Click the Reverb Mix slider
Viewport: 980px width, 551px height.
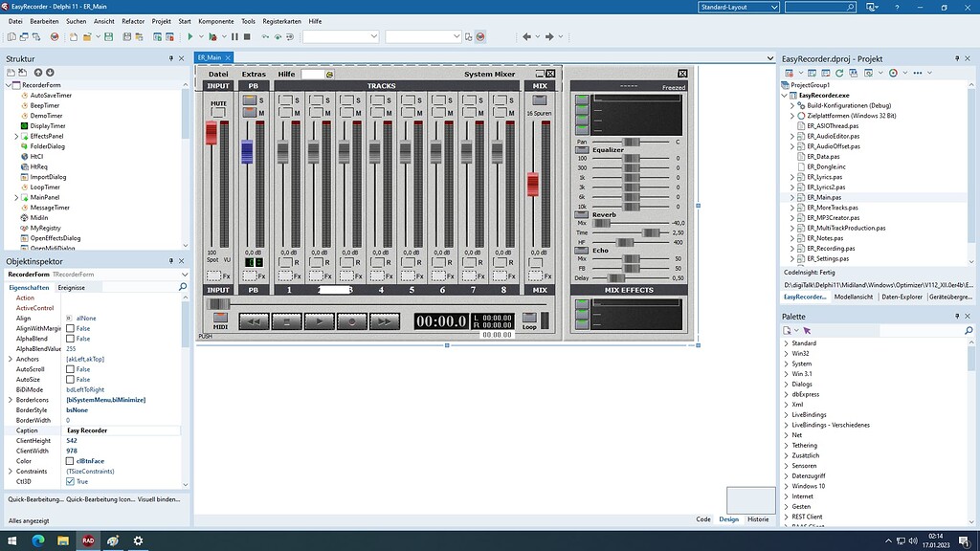pos(601,223)
